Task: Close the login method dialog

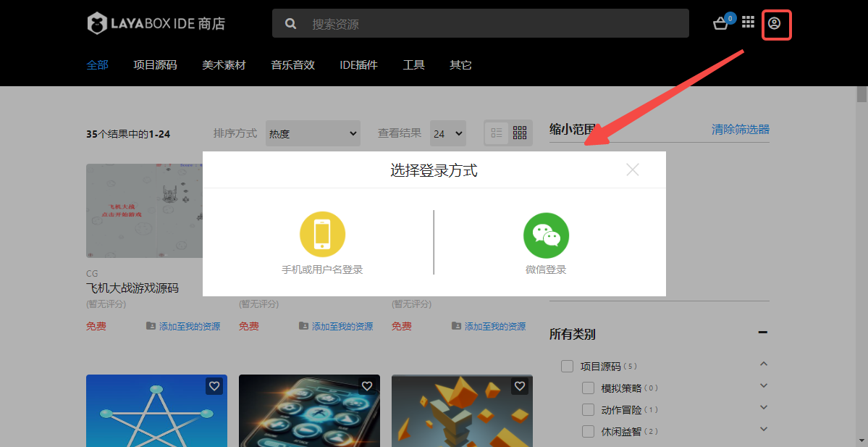Action: (633, 170)
